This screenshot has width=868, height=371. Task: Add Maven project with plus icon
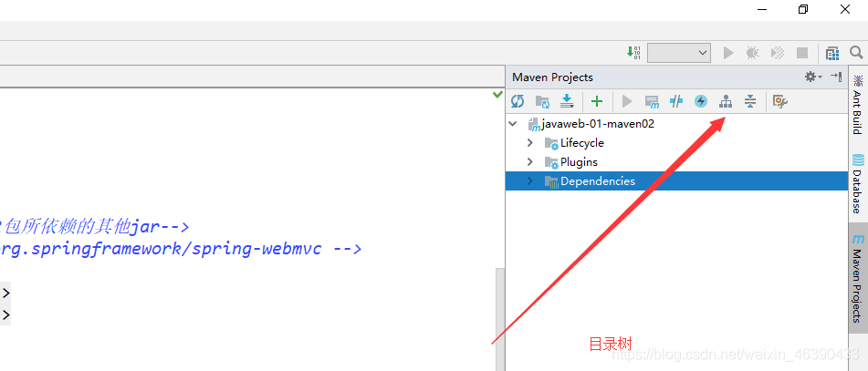(x=597, y=101)
